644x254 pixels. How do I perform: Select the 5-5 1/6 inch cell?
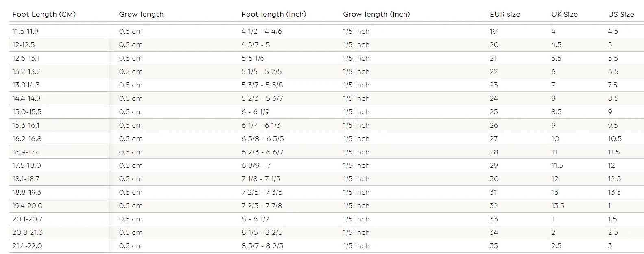[253, 58]
